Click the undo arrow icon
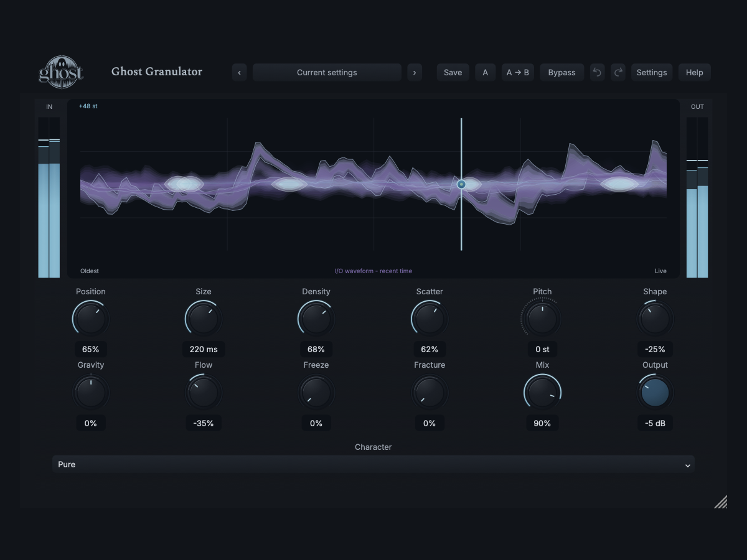Screen dimensions: 747x560 coord(597,72)
